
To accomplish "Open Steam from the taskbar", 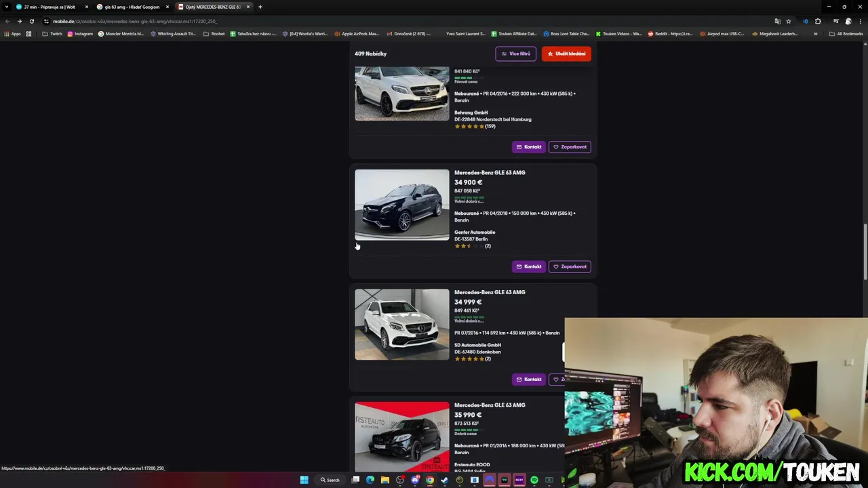I will pyautogui.click(x=445, y=480).
